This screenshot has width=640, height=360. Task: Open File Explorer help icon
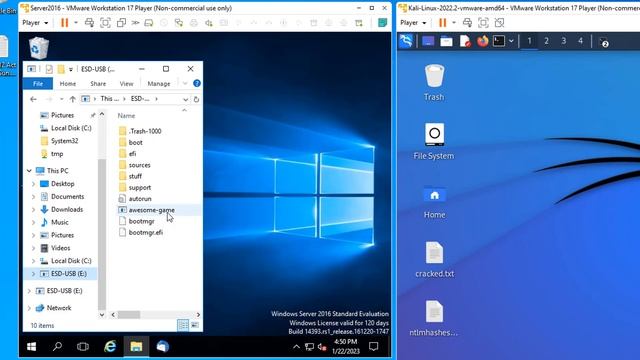pyautogui.click(x=197, y=83)
